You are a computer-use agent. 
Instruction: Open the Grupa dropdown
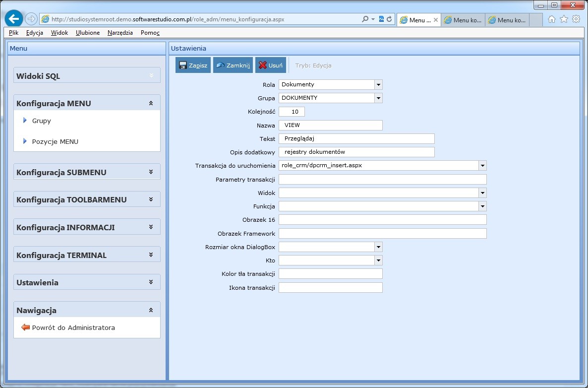coord(378,98)
